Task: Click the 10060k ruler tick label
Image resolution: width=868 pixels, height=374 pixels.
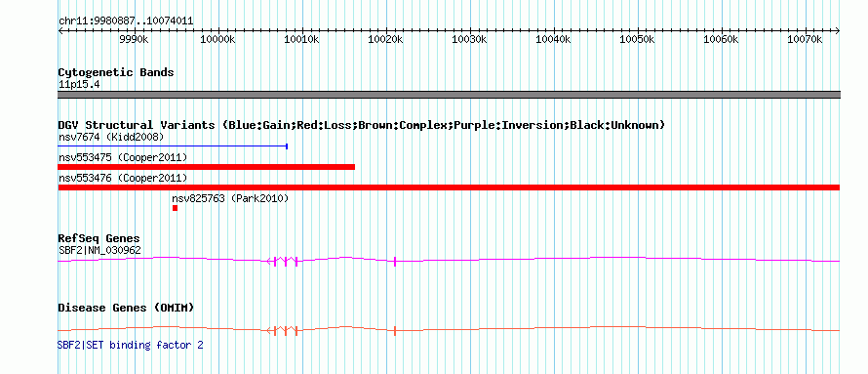Action: pos(722,39)
